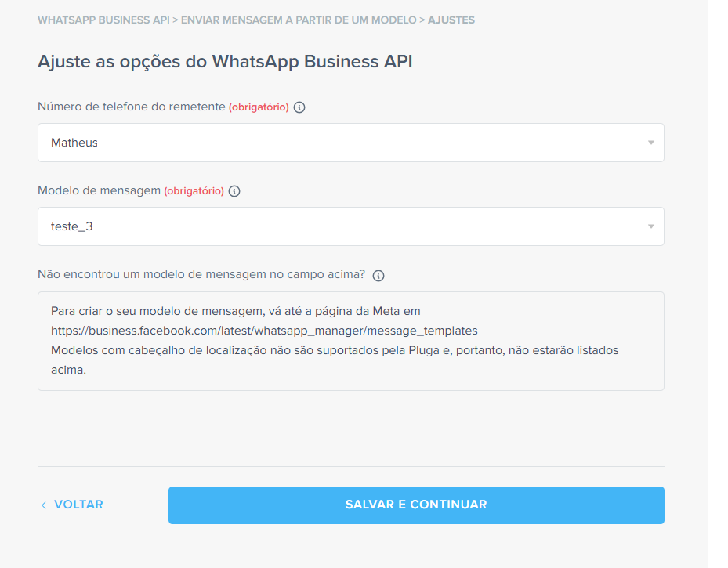Select 'Enviar mensagem a partir de um modelo' breadcrumb
The height and width of the screenshot is (568, 728).
pos(299,20)
